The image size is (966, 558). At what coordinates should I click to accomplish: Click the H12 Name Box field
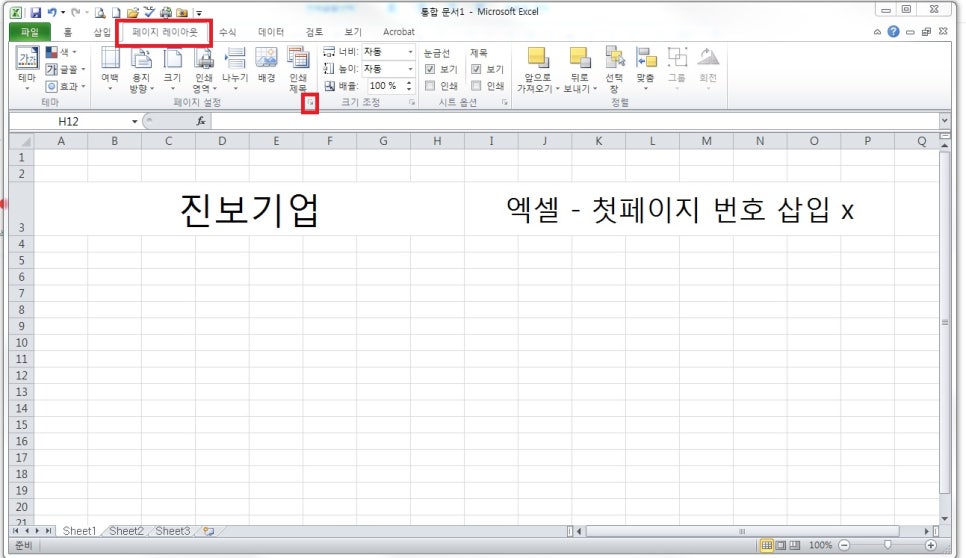tap(69, 121)
